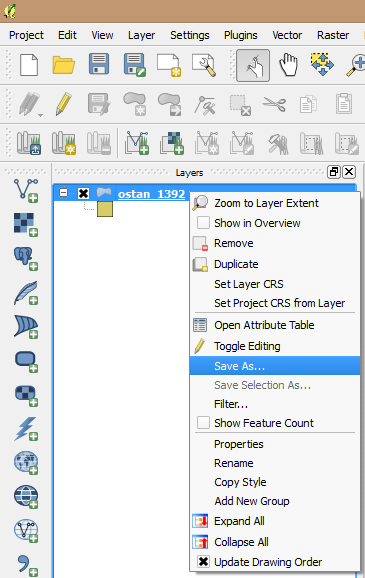Activate the Pan Map hand tool
Image resolution: width=365 pixels, height=578 pixels.
[x=288, y=65]
